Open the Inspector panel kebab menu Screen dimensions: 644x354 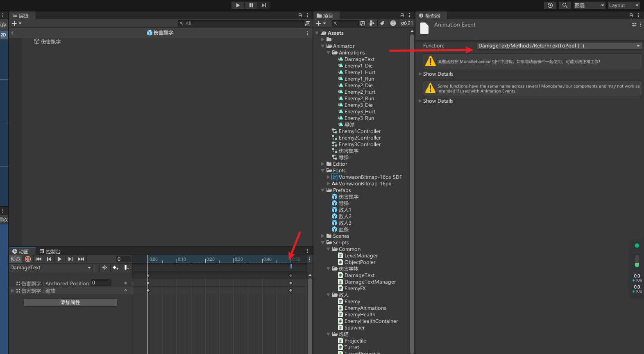point(638,15)
